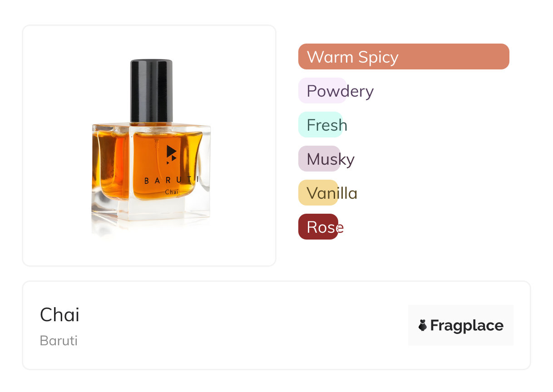Choose the Fresh accord bar
The width and height of the screenshot is (553, 392).
point(321,125)
